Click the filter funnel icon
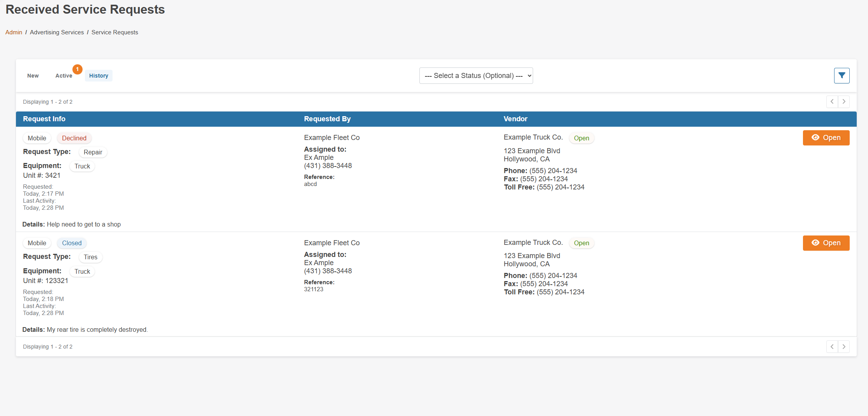The height and width of the screenshot is (416, 868). pos(842,75)
